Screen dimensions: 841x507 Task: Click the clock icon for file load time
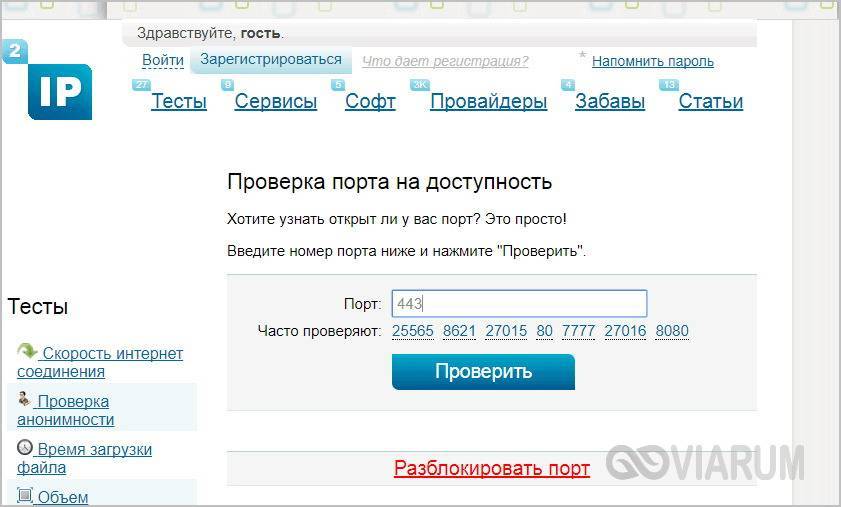(25, 448)
